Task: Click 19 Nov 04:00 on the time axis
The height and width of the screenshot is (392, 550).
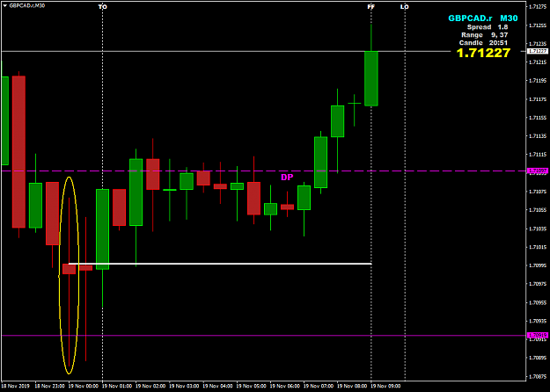Action: click(218, 386)
